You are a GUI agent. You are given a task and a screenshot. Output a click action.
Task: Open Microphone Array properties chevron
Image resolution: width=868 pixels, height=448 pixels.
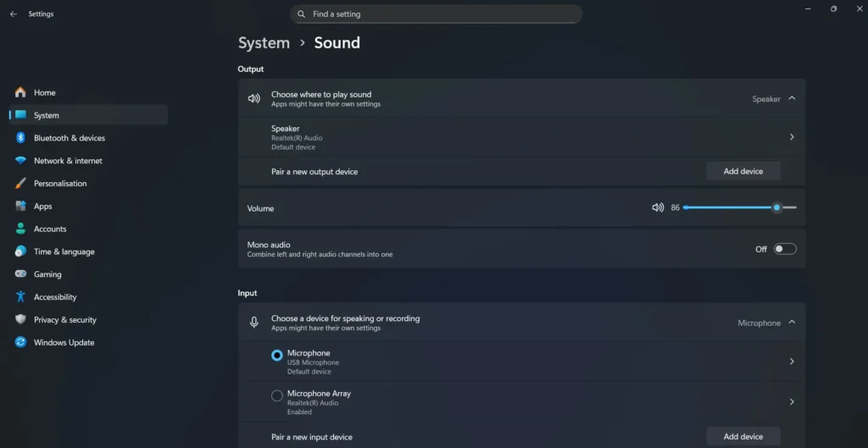tap(792, 401)
